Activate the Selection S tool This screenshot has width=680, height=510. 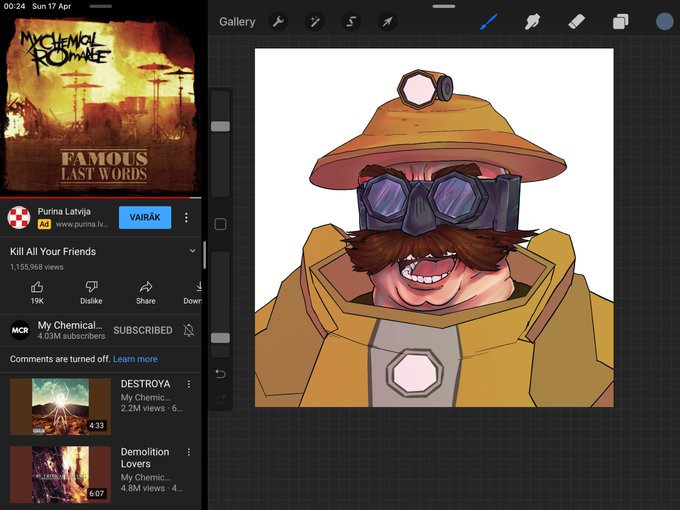click(x=351, y=22)
